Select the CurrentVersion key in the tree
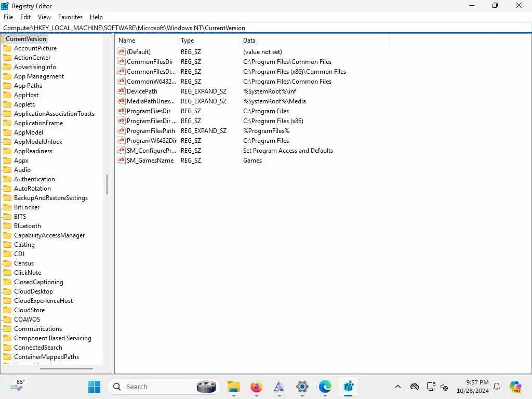This screenshot has width=532, height=399. (26, 38)
